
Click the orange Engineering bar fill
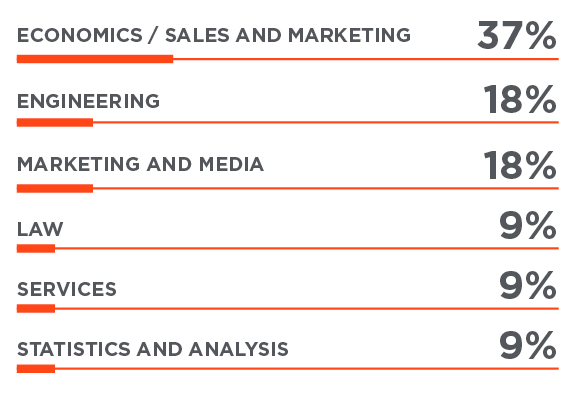[x=55, y=122]
